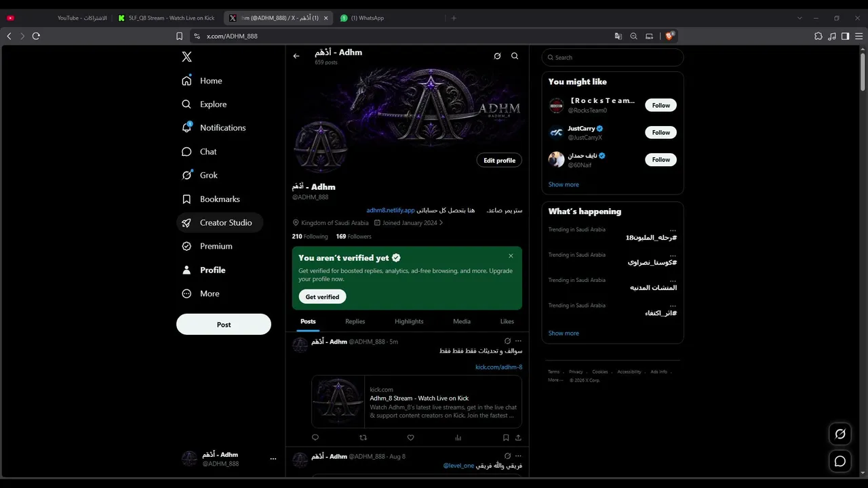
Task: Click the X Search input field
Action: (x=613, y=58)
